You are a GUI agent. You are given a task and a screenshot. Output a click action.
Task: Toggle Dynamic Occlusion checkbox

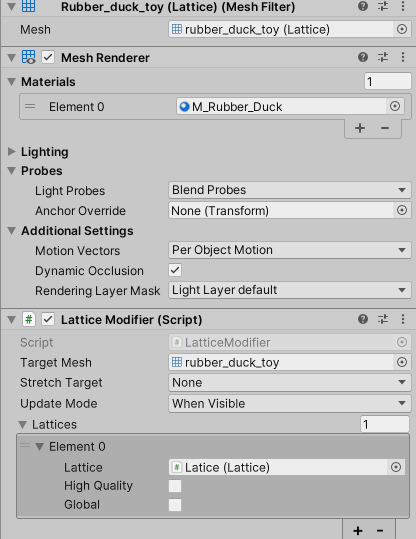point(175,270)
